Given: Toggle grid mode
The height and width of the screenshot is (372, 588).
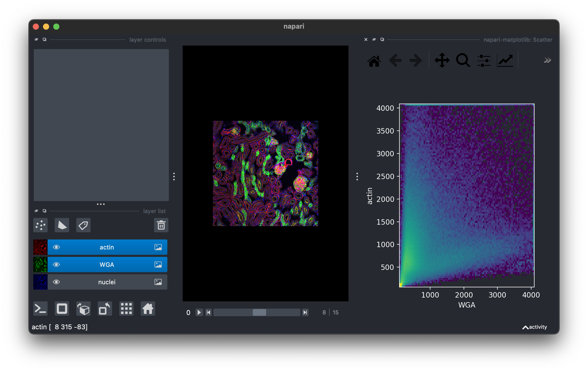Looking at the screenshot, I should coord(126,309).
